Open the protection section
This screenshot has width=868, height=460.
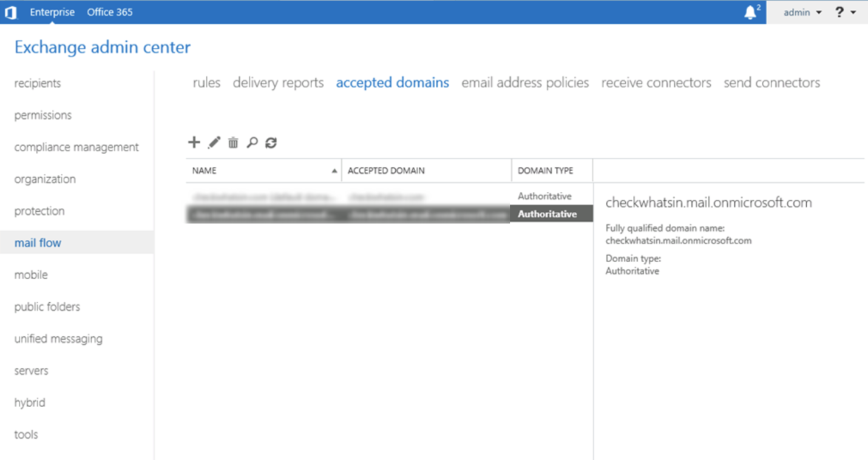pyautogui.click(x=39, y=211)
